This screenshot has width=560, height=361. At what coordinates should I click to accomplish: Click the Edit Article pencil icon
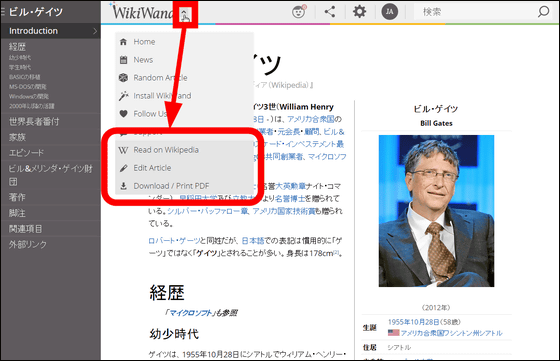(x=123, y=168)
